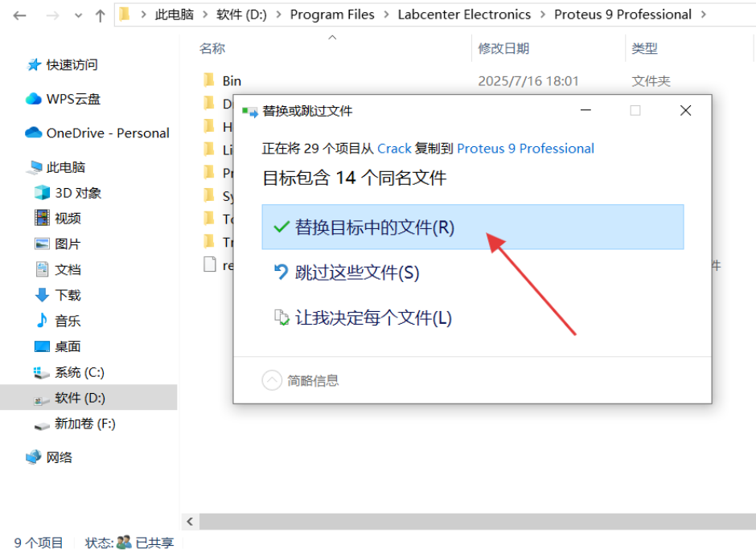Click the 网络 network icon
The width and height of the screenshot is (756, 553).
click(x=33, y=457)
